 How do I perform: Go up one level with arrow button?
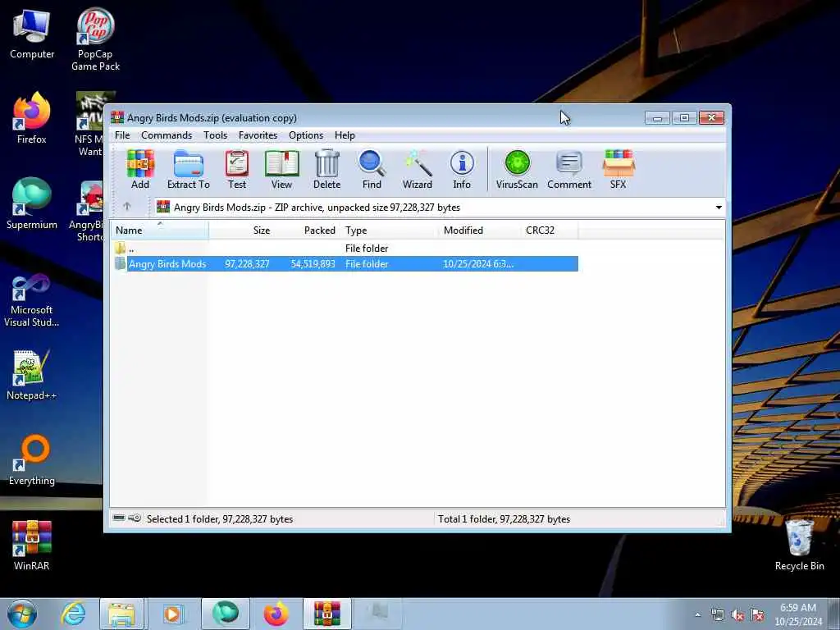click(x=127, y=206)
